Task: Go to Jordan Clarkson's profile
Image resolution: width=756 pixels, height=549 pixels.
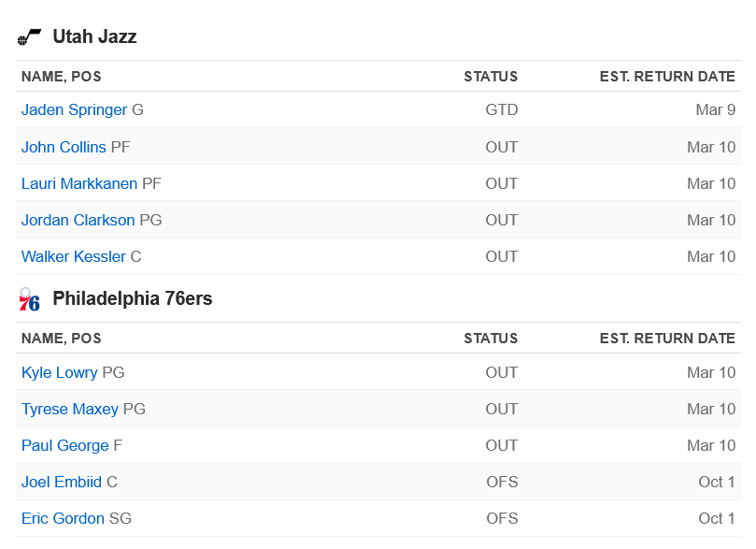Action: click(x=78, y=221)
